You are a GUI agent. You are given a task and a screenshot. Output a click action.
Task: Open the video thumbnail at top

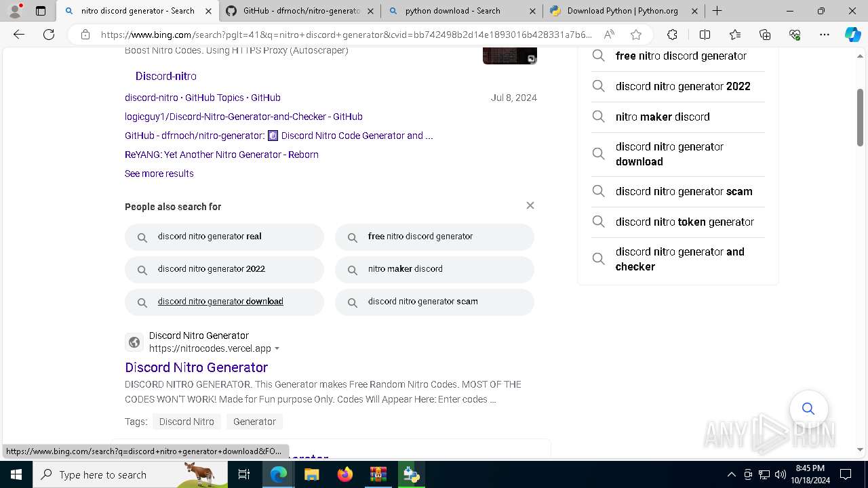(510, 56)
